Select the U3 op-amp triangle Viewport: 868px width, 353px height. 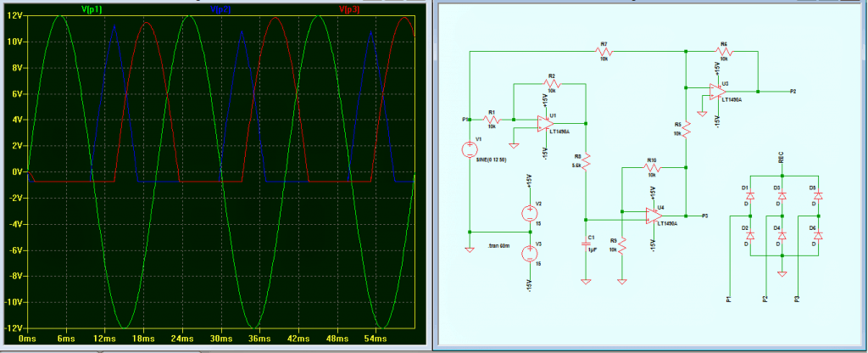pyautogui.click(x=712, y=92)
